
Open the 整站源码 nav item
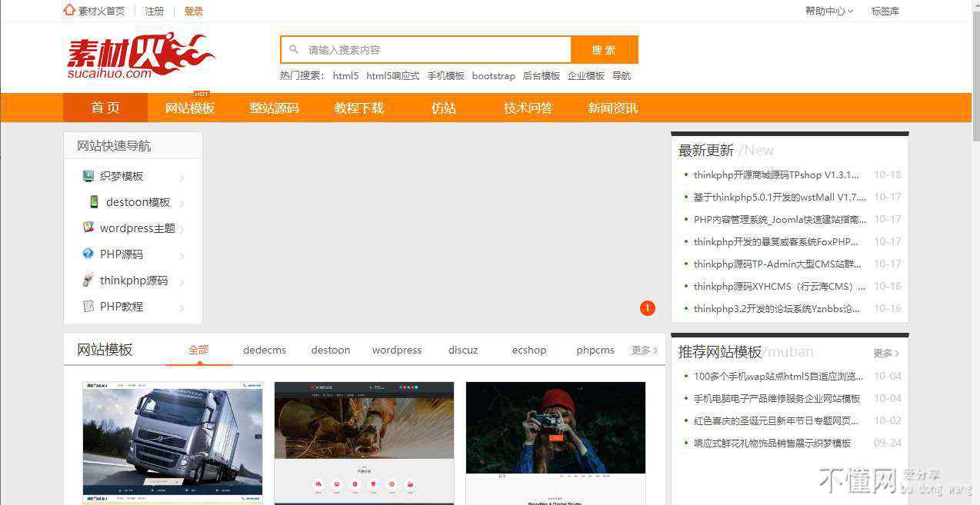pyautogui.click(x=275, y=108)
